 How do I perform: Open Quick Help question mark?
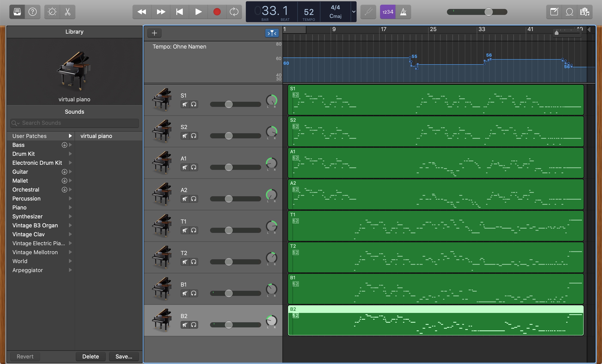pyautogui.click(x=33, y=12)
